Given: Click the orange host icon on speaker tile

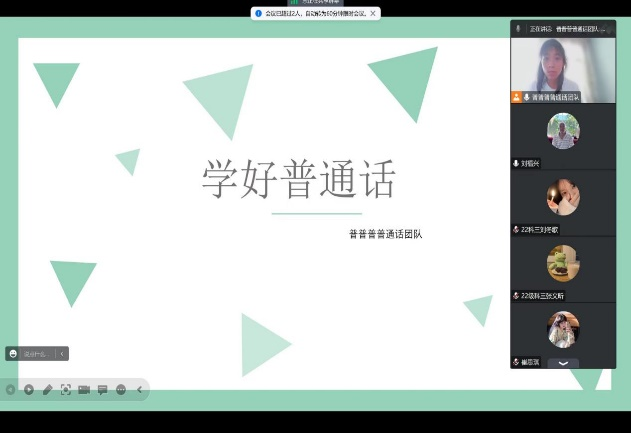Looking at the screenshot, I should pyautogui.click(x=517, y=97).
